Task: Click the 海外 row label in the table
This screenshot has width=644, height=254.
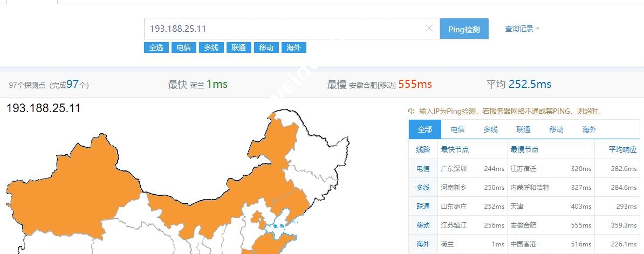Action: tap(423, 244)
